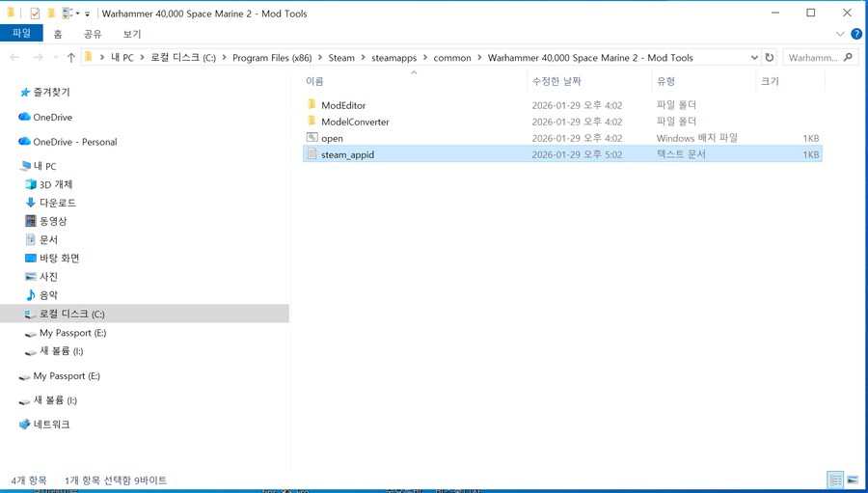
Task: Switch to the 보기 ribbon tab
Action: 131,34
